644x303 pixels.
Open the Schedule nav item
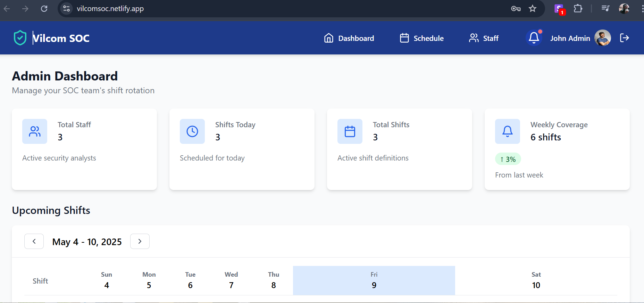(x=422, y=38)
